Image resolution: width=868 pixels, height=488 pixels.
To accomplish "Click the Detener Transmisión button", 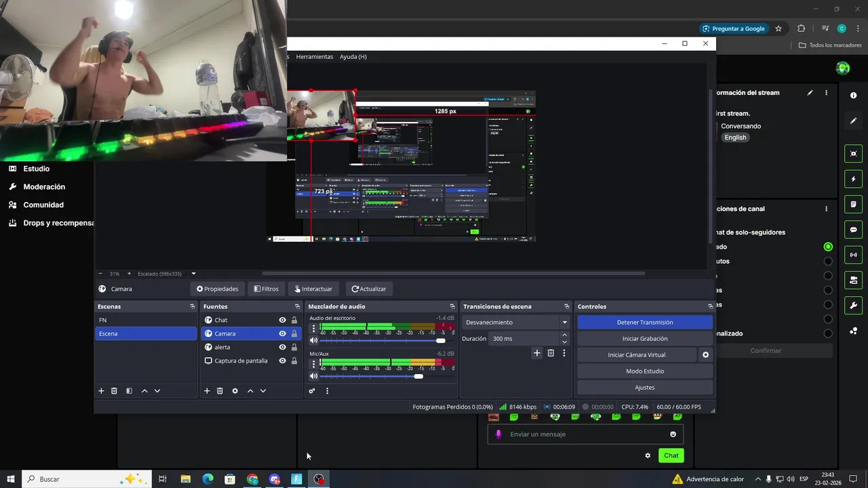I will [x=645, y=323].
